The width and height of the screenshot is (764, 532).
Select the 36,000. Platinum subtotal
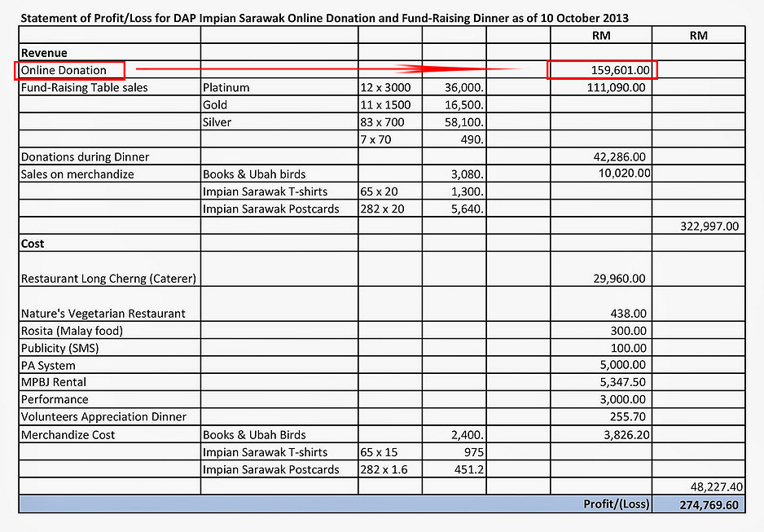464,88
